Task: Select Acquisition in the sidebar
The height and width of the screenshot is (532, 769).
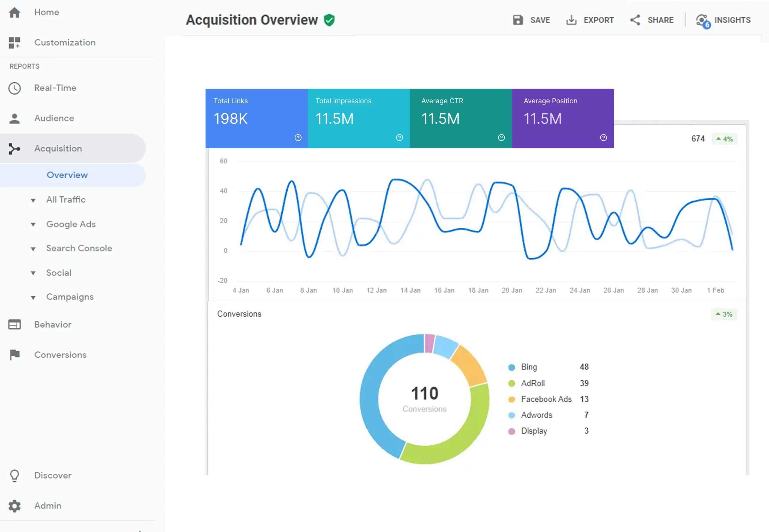Action: coord(58,148)
